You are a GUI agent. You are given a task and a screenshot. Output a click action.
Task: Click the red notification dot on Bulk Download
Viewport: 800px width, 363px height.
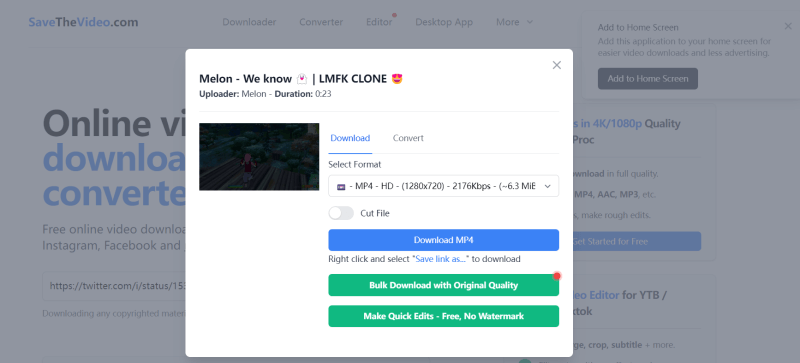coord(557,276)
